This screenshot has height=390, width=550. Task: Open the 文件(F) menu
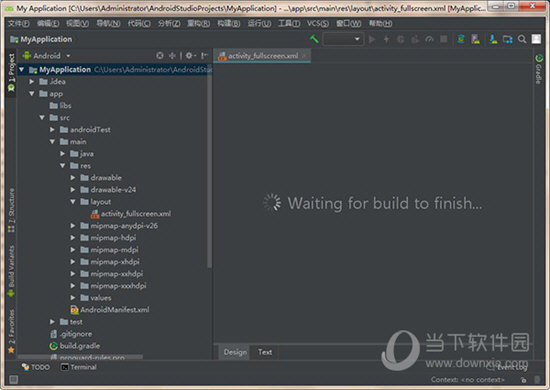(19, 23)
